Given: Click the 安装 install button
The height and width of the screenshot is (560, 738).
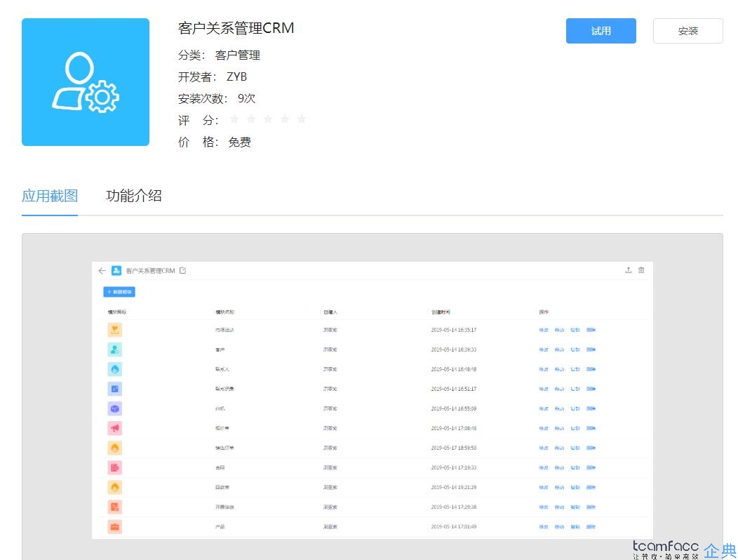Looking at the screenshot, I should coord(687,31).
